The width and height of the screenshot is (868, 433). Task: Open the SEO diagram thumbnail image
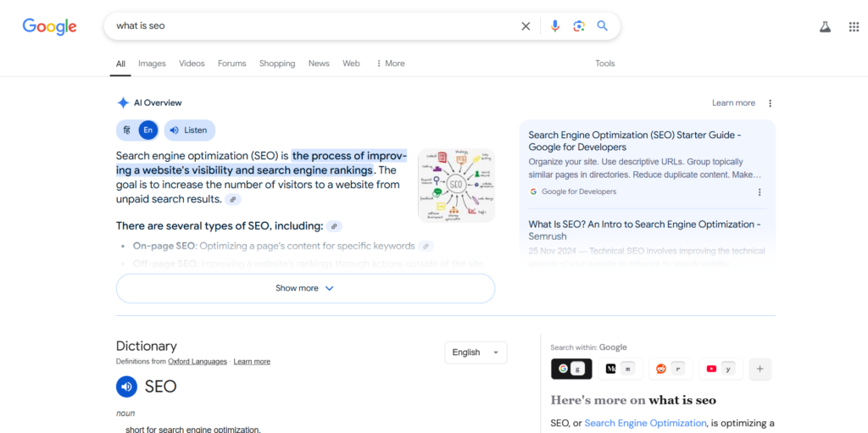point(456,186)
